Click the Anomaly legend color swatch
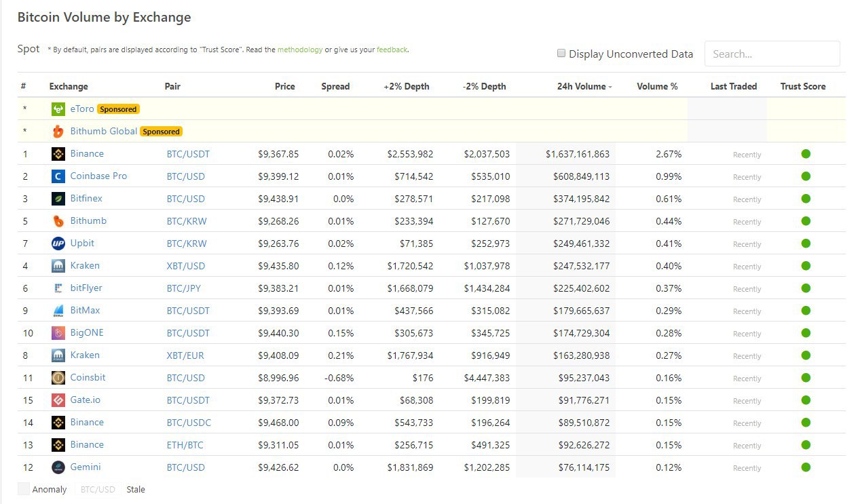 click(x=23, y=489)
